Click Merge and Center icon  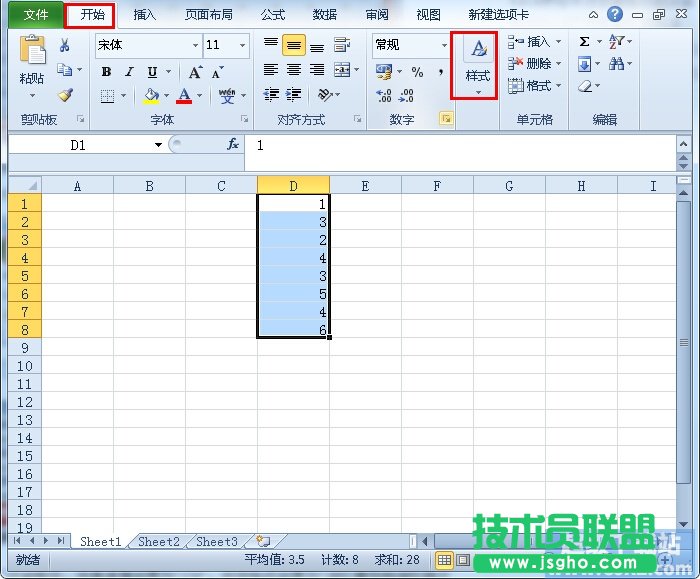pos(342,70)
